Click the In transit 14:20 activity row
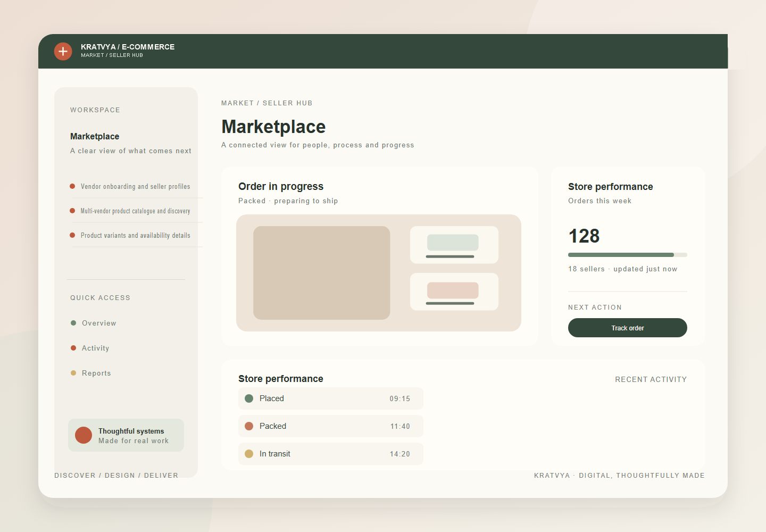The width and height of the screenshot is (766, 532). coord(331,454)
